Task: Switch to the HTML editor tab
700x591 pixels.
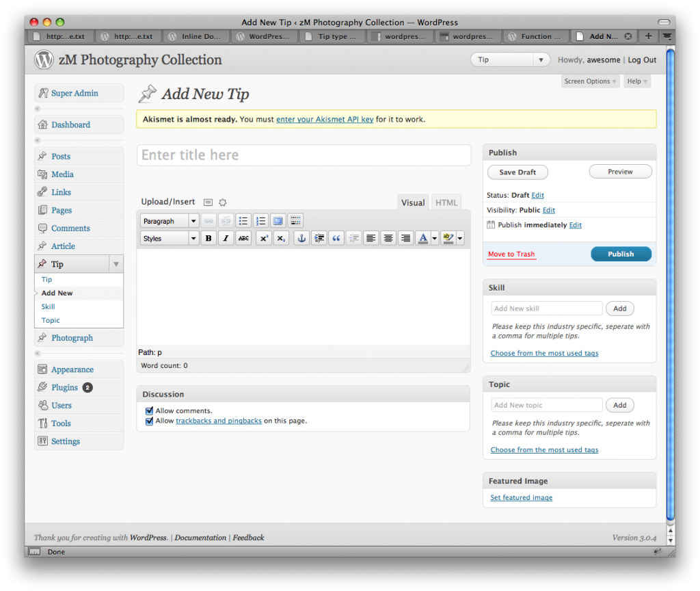Action: [446, 202]
